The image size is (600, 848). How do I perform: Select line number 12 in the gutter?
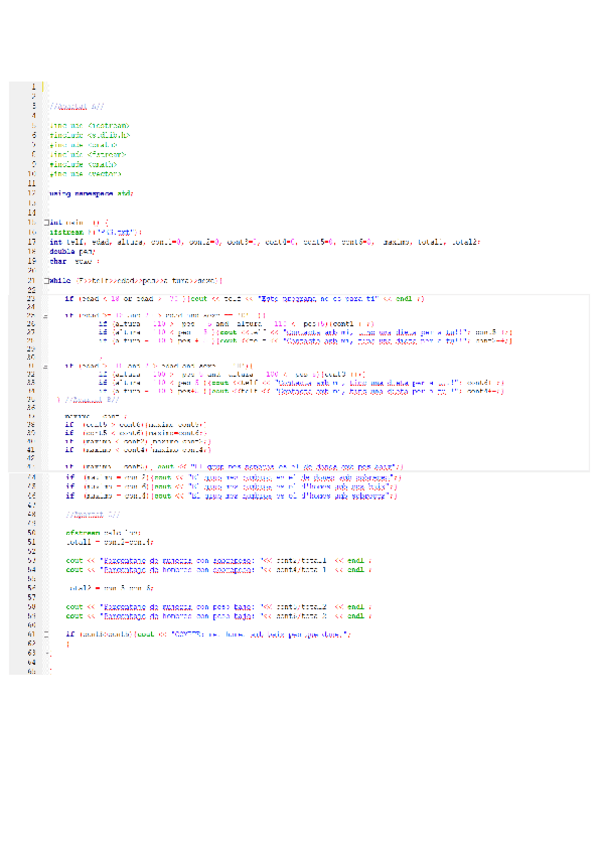point(33,191)
